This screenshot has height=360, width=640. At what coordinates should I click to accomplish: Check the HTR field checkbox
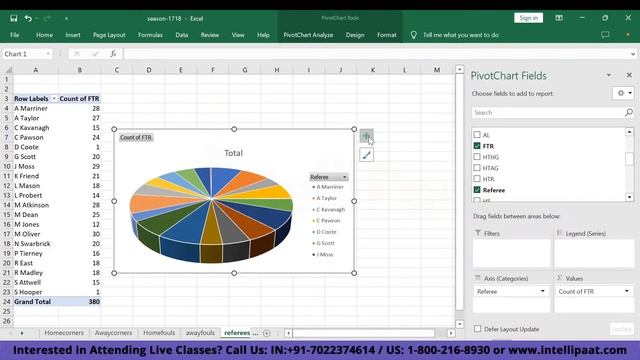[x=477, y=179]
